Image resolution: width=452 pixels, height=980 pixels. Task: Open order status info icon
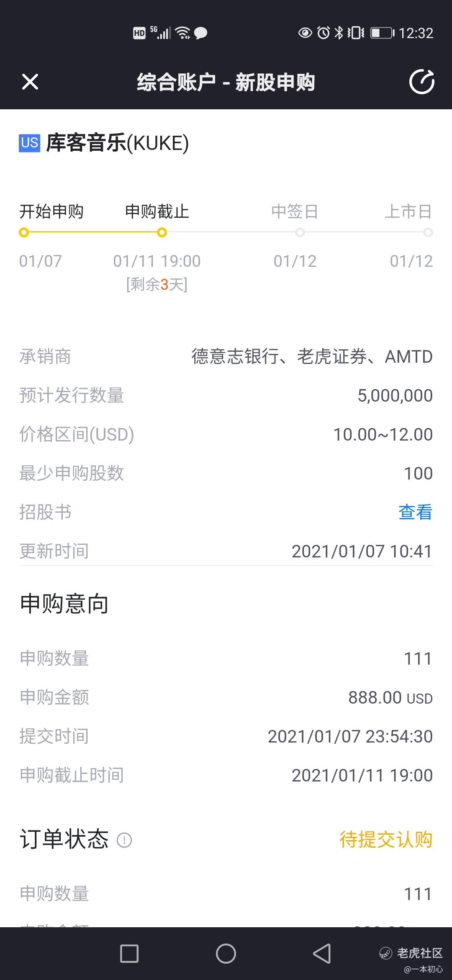point(124,840)
